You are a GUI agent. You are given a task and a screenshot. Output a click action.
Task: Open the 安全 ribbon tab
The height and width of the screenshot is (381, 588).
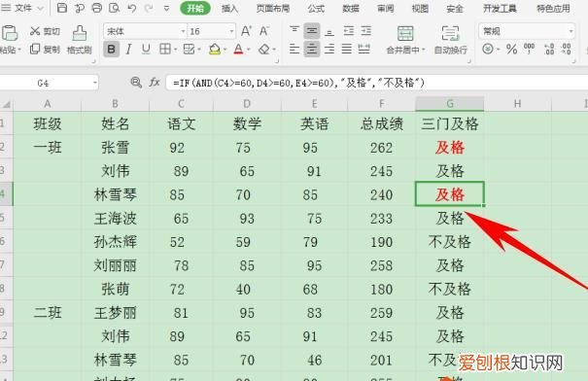(x=455, y=8)
